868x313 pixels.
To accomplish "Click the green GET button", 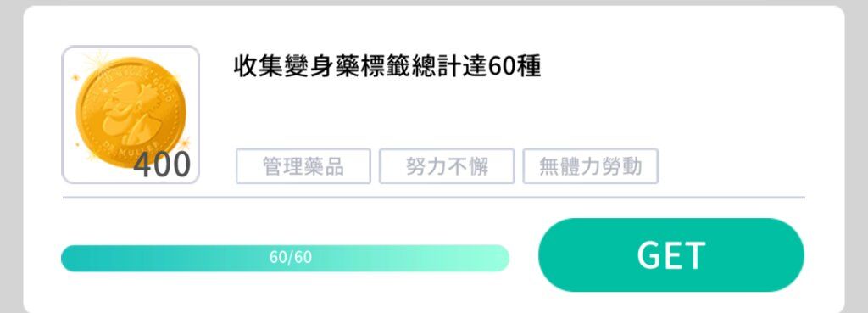I will [x=671, y=254].
